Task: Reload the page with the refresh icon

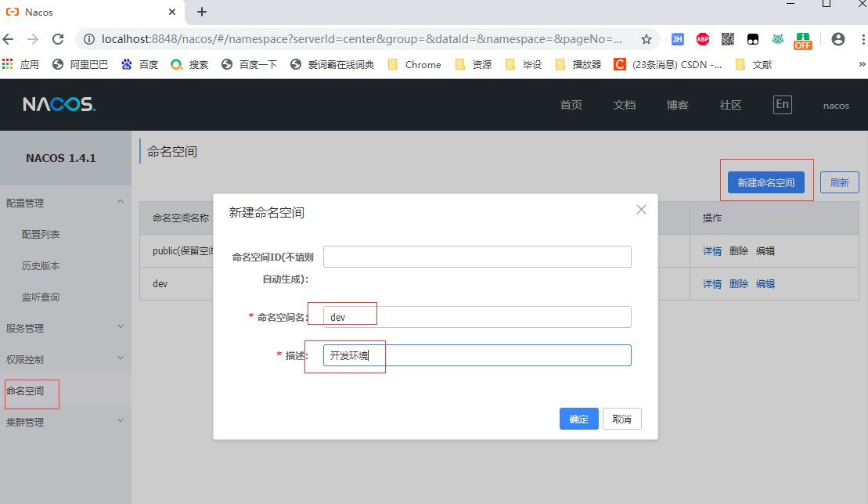Action: tap(58, 39)
